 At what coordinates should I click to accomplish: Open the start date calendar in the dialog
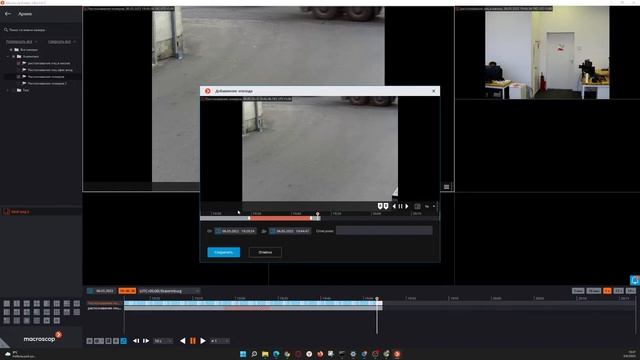pyautogui.click(x=218, y=231)
